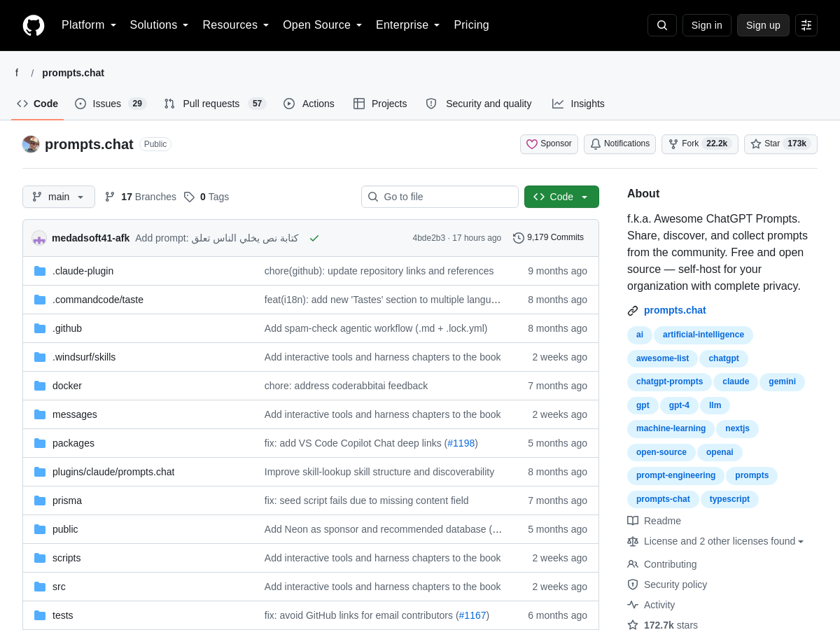Viewport: 840px width, 630px height.
Task: Expand the Resources menu
Action: click(x=236, y=25)
